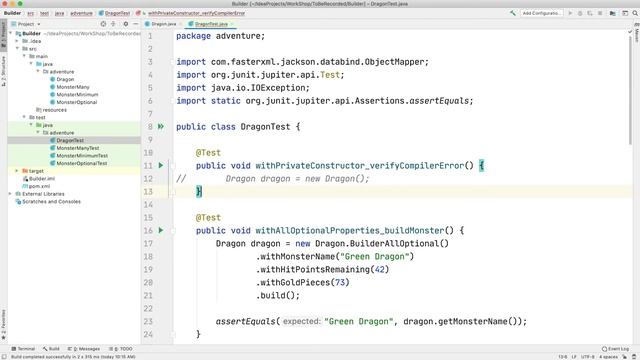640x360 pixels.
Task: Run withPrivateConstructor test via gutter icon
Action: click(161, 165)
